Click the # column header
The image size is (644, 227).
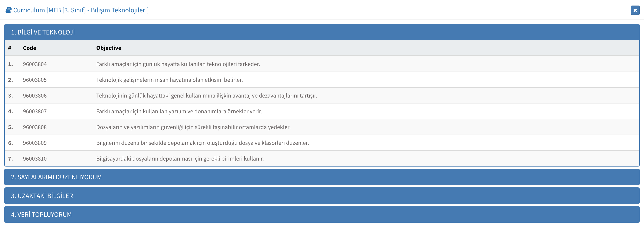(10, 48)
